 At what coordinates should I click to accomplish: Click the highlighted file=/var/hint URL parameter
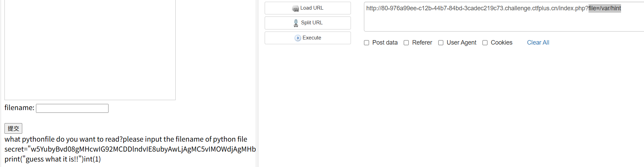[605, 8]
